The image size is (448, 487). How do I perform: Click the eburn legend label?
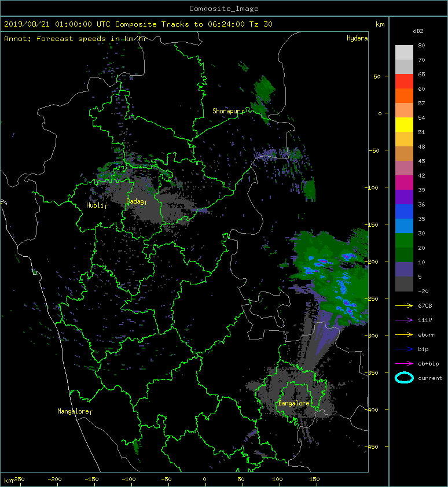click(x=427, y=334)
